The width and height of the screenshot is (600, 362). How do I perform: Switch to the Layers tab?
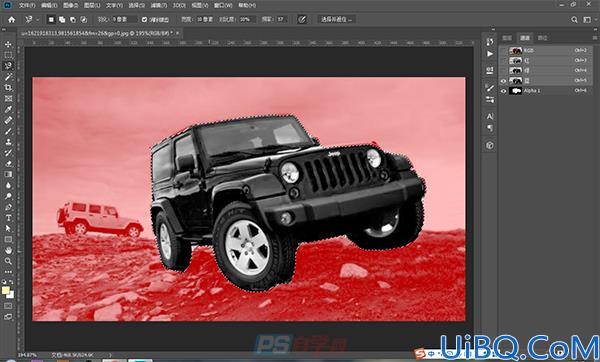coord(507,38)
